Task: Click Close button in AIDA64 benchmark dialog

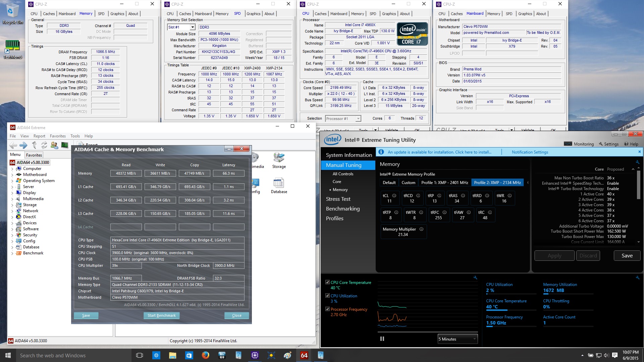Action: (x=236, y=315)
